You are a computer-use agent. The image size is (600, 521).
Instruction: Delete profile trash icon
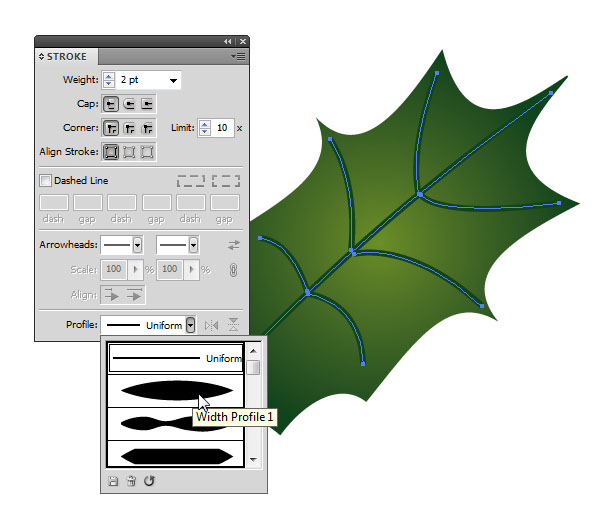click(131, 481)
